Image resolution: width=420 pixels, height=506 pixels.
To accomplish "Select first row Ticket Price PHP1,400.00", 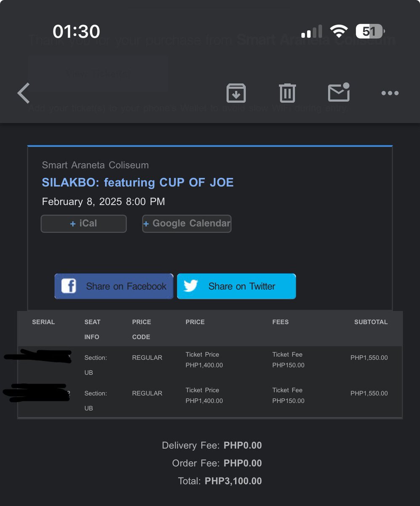I will click(x=204, y=360).
